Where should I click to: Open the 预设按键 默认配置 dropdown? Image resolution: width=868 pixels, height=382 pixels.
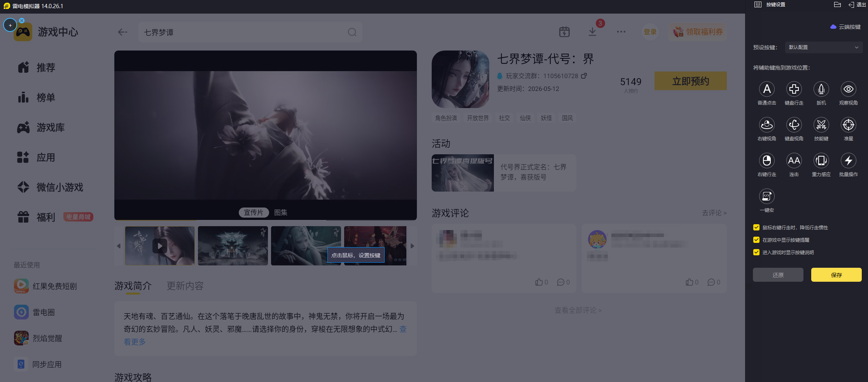click(824, 47)
